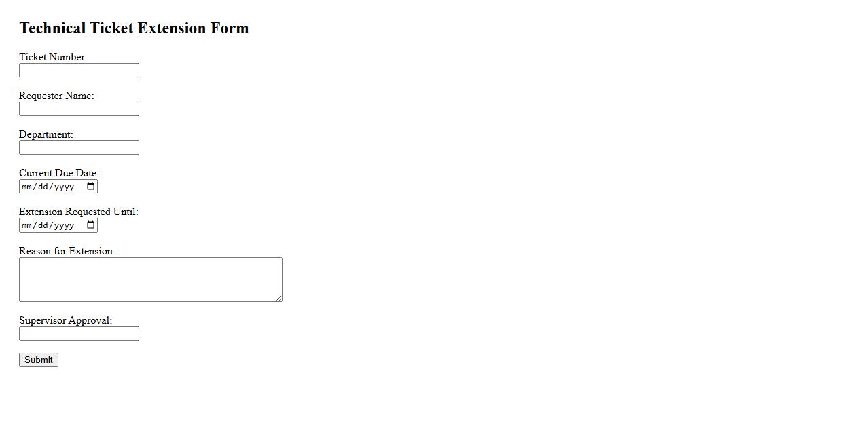Click the "Supervisor Approval:" label
Image resolution: width=868 pixels, height=441 pixels.
coord(65,320)
